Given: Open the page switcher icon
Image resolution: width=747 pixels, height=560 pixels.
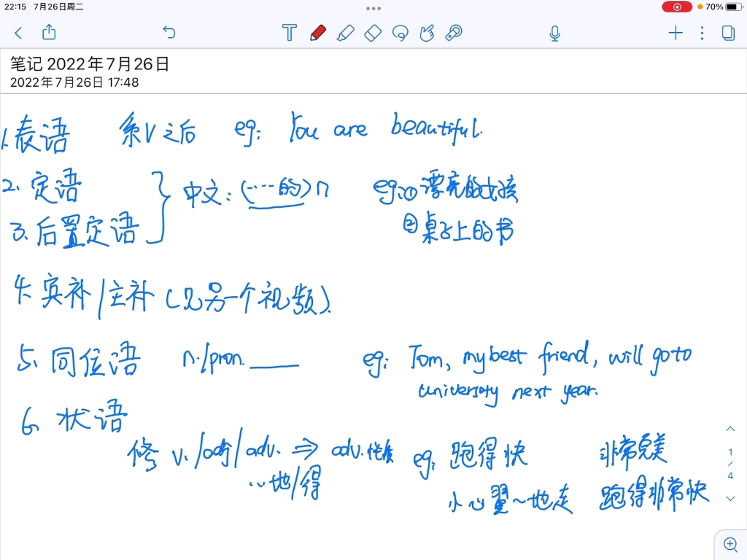Looking at the screenshot, I should 729,33.
